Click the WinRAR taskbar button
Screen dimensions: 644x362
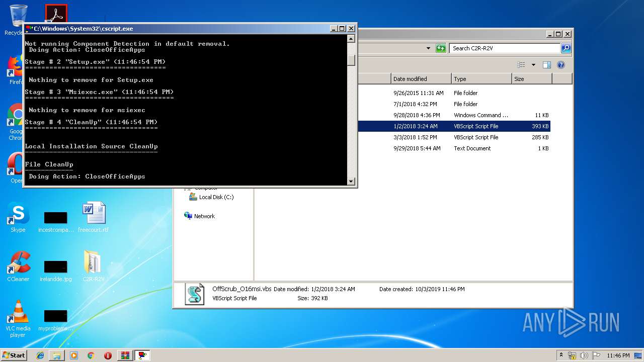point(125,355)
